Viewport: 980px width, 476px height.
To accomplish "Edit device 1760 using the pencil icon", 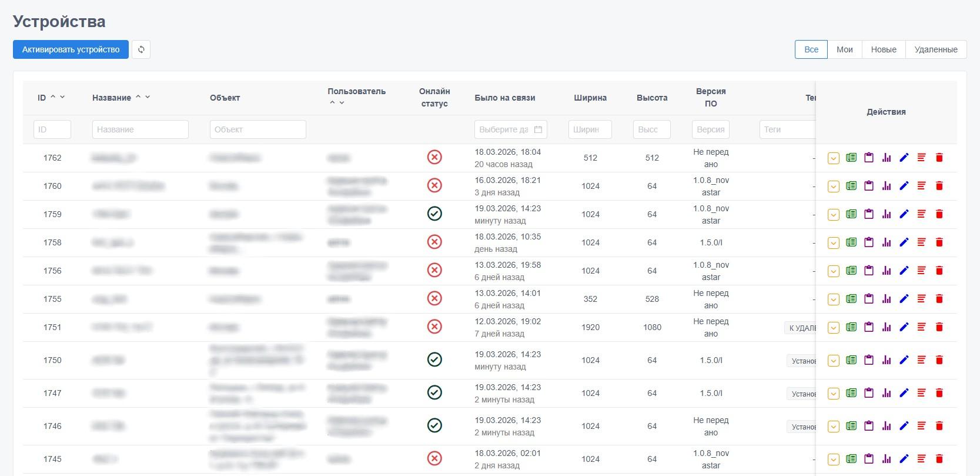I will click(904, 186).
